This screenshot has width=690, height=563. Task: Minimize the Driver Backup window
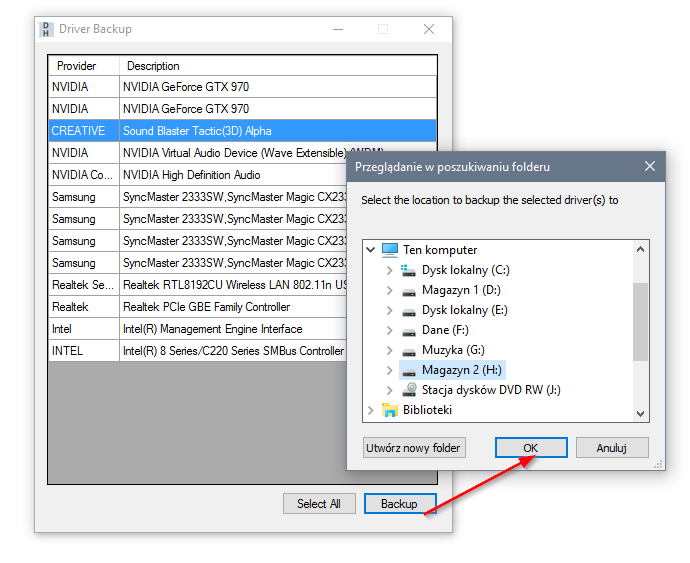pyautogui.click(x=338, y=29)
